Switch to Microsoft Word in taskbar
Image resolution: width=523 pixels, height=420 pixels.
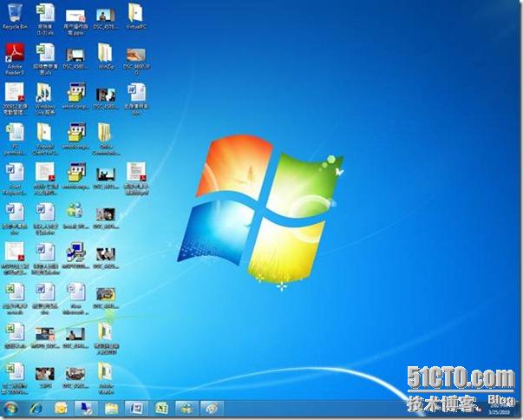136,409
